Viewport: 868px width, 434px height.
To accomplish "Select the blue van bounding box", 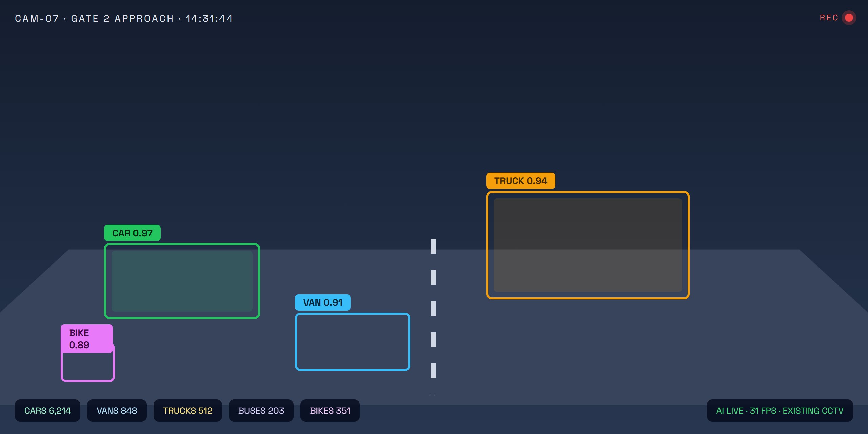I will pyautogui.click(x=353, y=342).
